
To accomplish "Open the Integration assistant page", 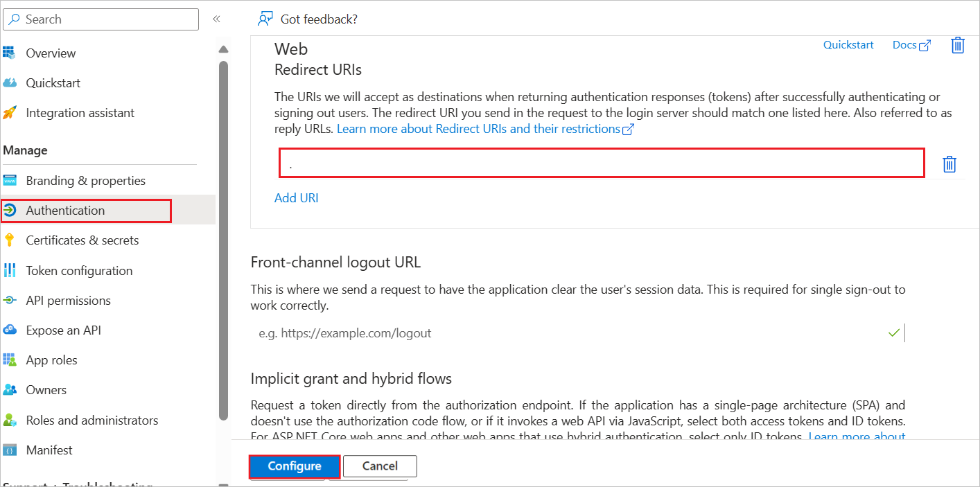I will click(80, 112).
